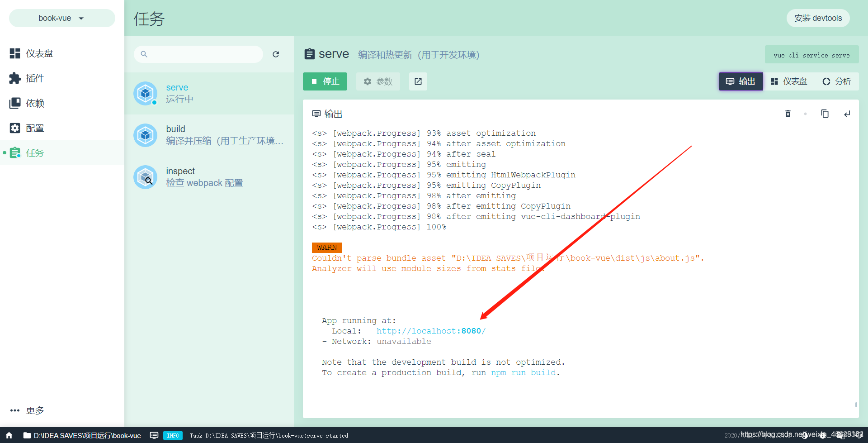The height and width of the screenshot is (443, 868).
Task: Click the 'Network: unavailable' line
Action: point(377,342)
